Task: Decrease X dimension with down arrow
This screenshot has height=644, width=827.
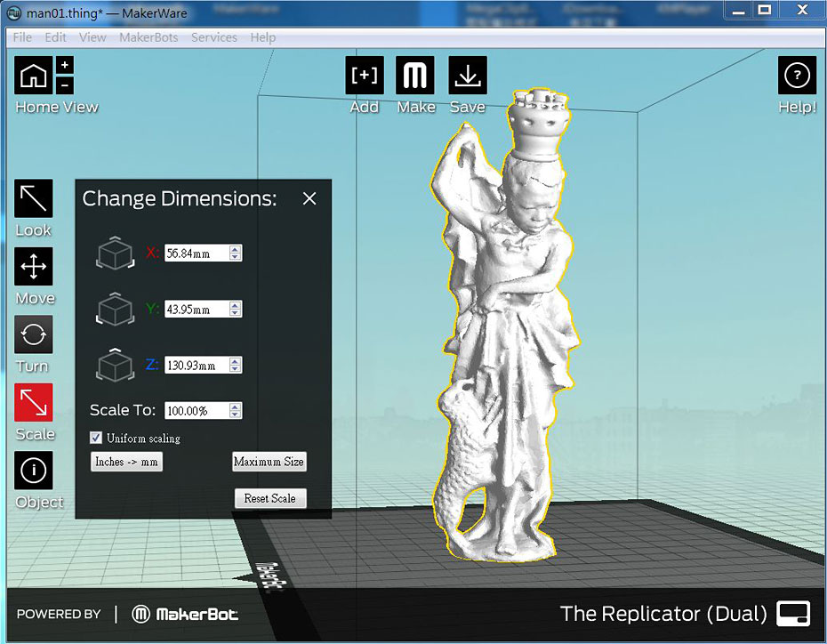Action: coord(236,257)
